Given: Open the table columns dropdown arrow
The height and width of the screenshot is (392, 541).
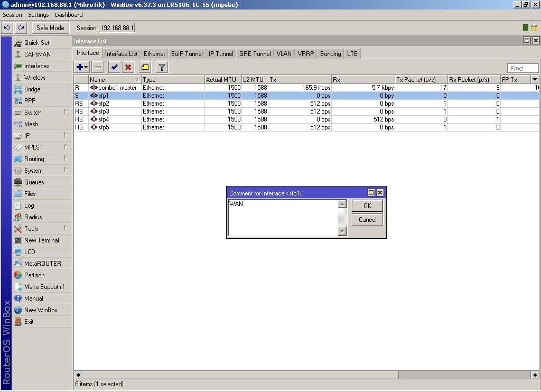Looking at the screenshot, I should [x=535, y=79].
